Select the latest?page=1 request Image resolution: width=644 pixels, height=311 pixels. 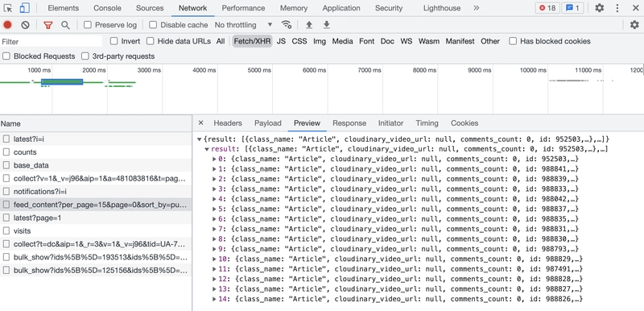point(96,218)
